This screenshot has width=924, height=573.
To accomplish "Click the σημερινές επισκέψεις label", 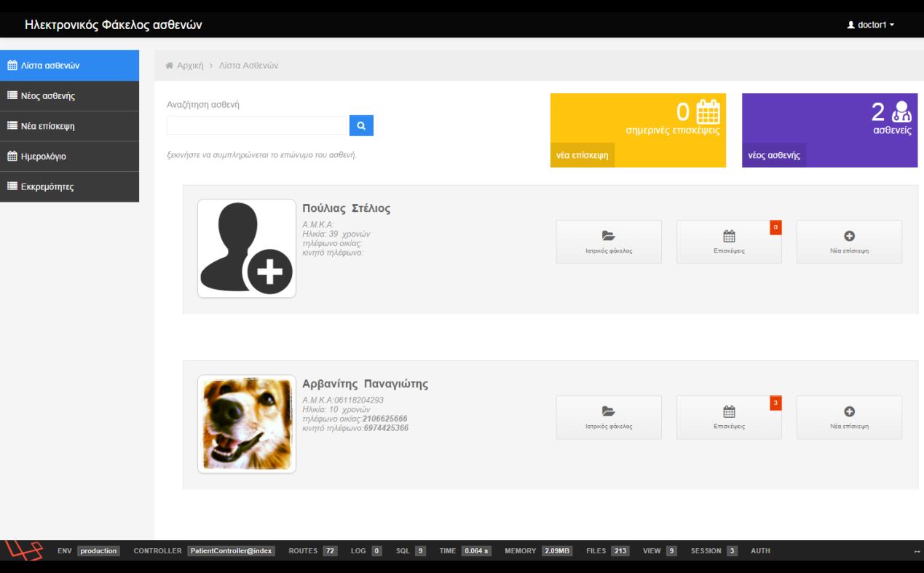I will tap(673, 130).
